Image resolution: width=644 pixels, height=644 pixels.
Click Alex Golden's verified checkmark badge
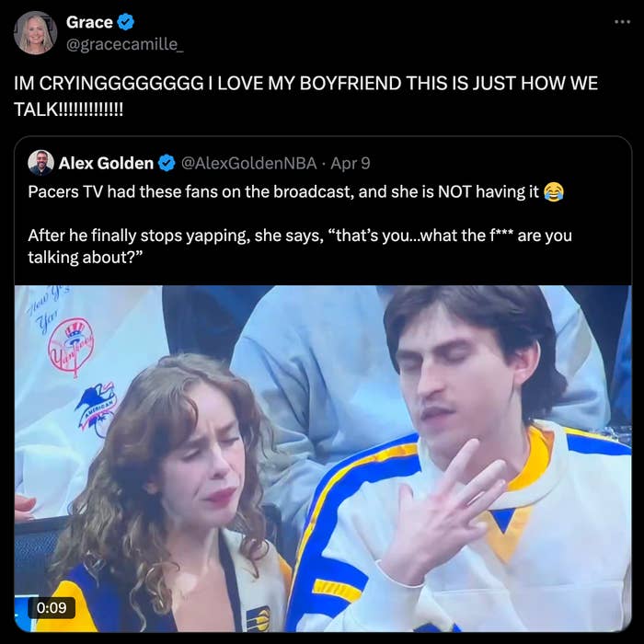pos(167,163)
